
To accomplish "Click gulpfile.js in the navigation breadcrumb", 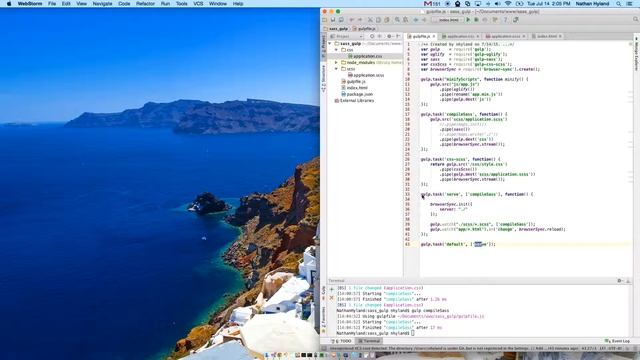I will (x=364, y=29).
